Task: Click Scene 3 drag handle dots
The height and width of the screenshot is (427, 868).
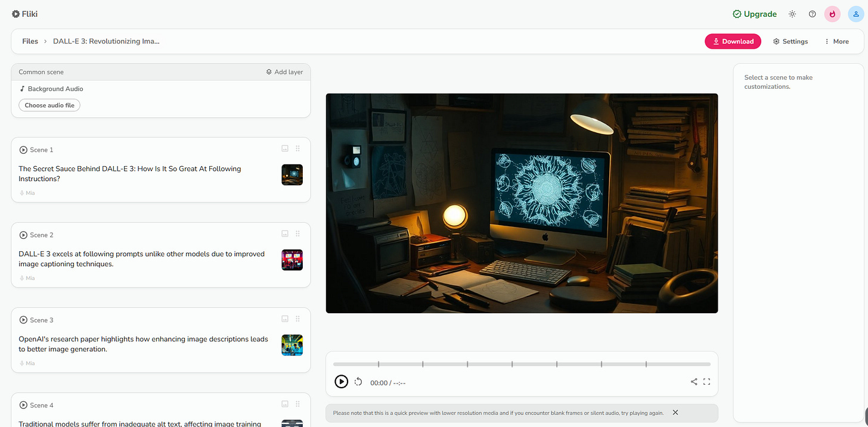Action: 298,319
